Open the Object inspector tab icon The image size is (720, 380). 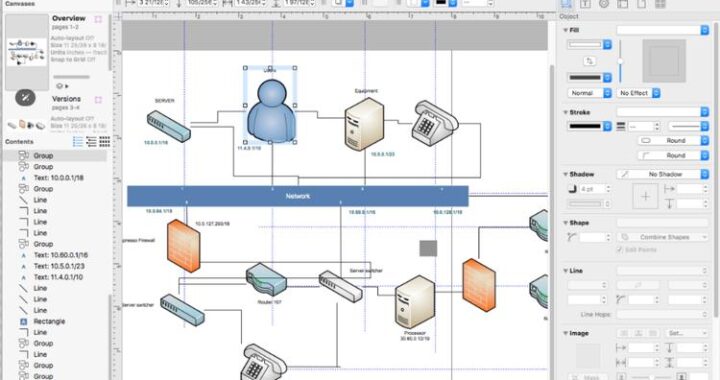(x=567, y=4)
